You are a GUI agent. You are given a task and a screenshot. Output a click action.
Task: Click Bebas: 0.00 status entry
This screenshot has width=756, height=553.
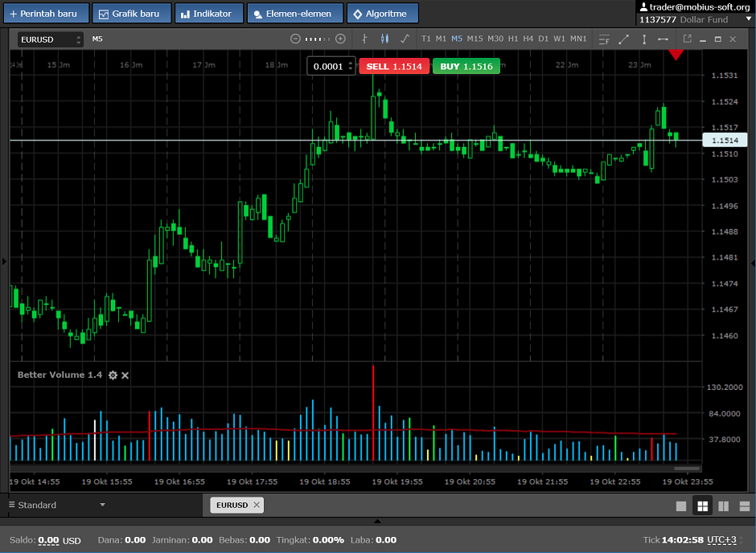pyautogui.click(x=244, y=540)
